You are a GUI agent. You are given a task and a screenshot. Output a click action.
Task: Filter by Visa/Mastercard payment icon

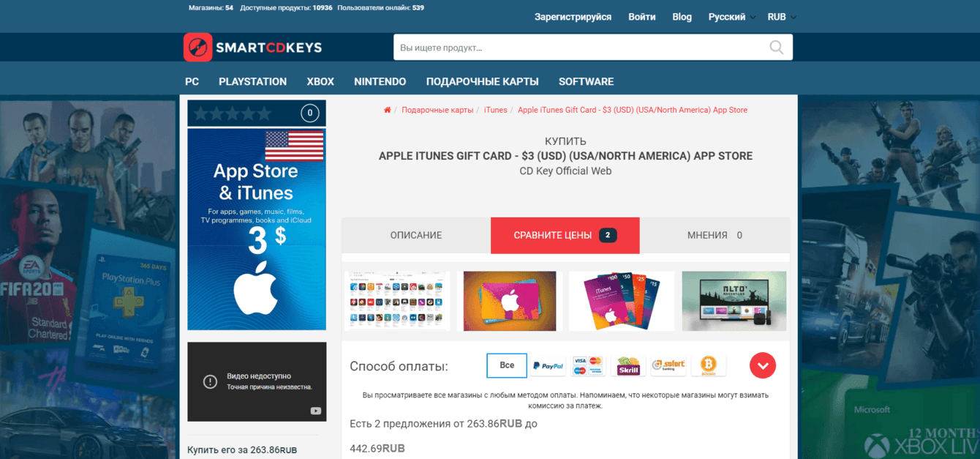coord(588,365)
